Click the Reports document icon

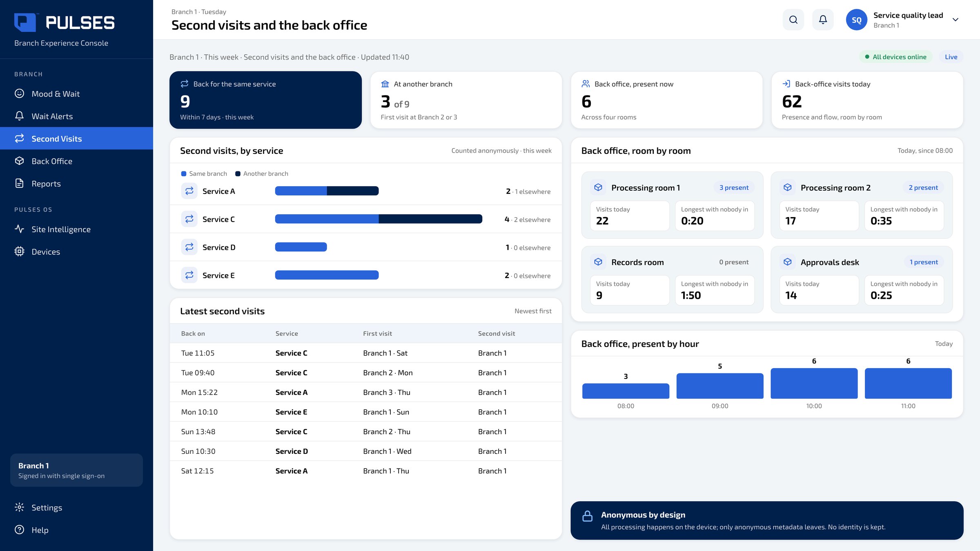(19, 183)
